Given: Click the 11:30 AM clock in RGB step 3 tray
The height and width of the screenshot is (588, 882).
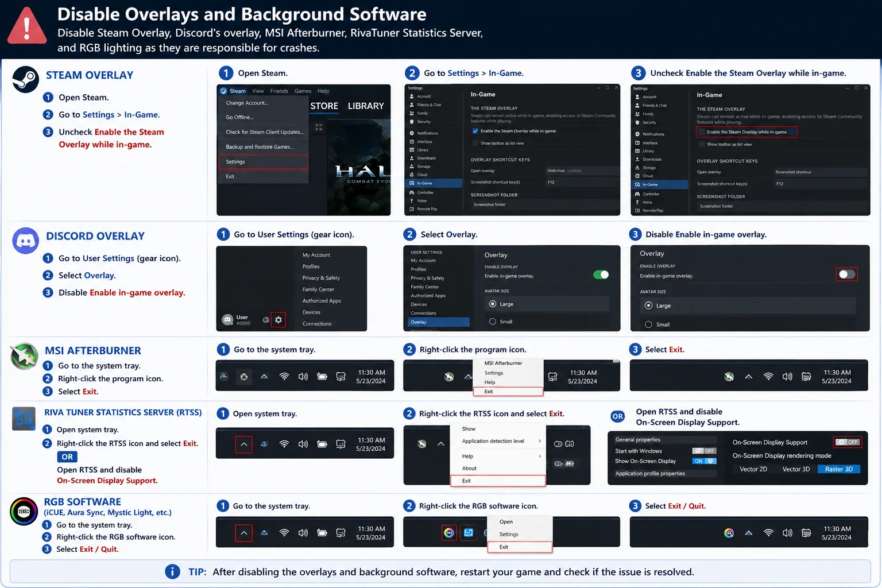Looking at the screenshot, I should coord(837,529).
